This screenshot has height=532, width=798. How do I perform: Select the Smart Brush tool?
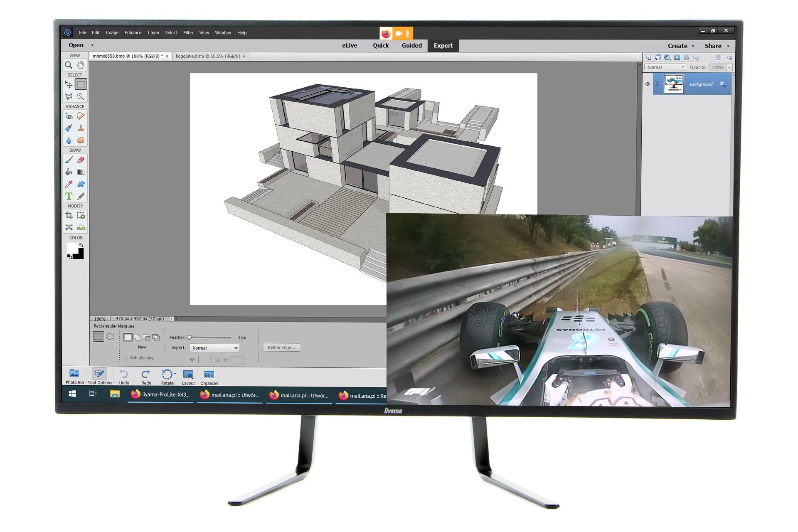click(x=69, y=128)
